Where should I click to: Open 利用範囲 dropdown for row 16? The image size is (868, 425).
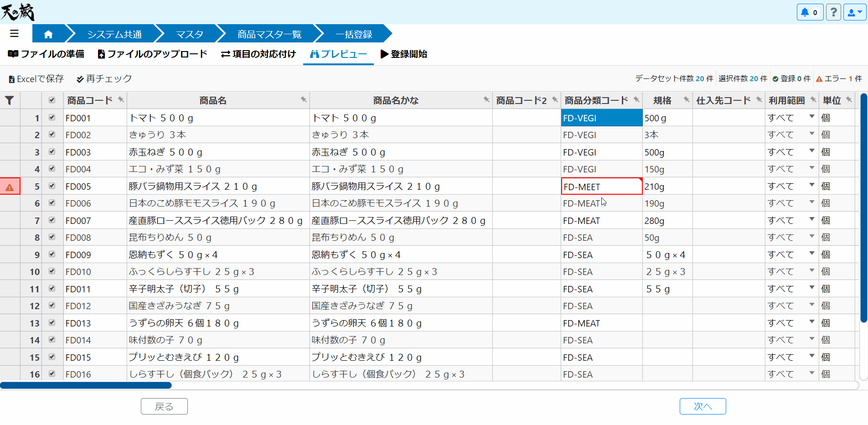click(x=812, y=373)
